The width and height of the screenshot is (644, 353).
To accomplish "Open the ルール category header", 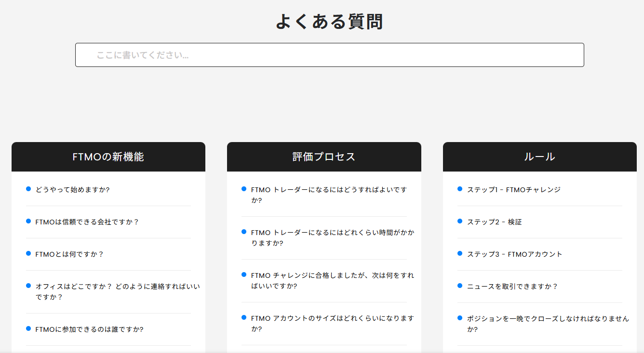I will pos(539,157).
